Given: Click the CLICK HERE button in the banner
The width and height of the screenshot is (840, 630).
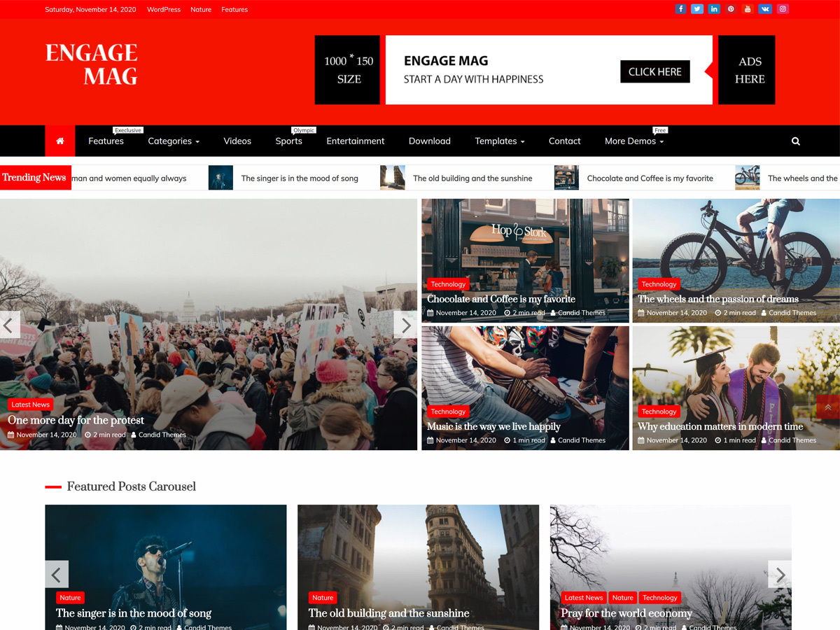Looking at the screenshot, I should point(654,71).
